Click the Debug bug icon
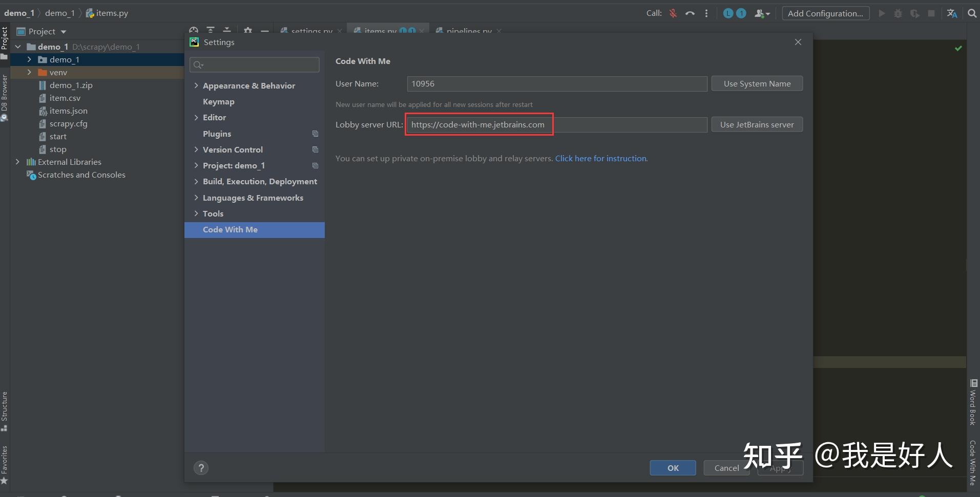 (x=898, y=13)
